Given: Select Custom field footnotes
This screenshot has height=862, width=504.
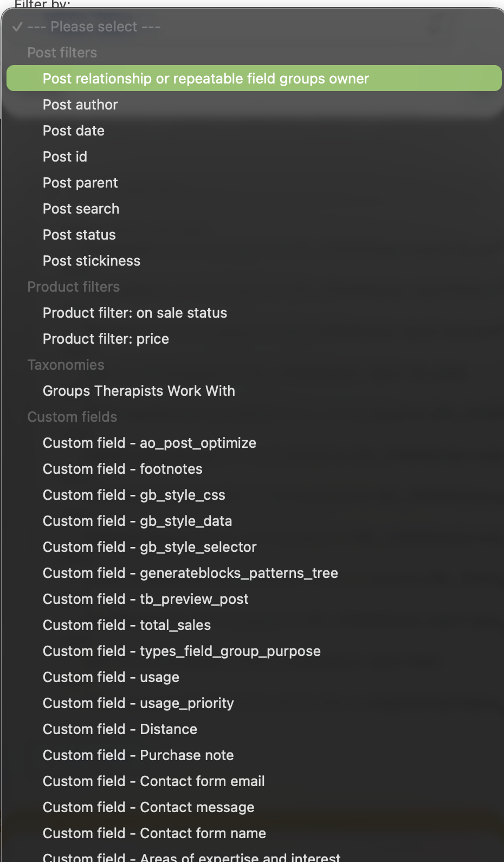Looking at the screenshot, I should point(122,469).
